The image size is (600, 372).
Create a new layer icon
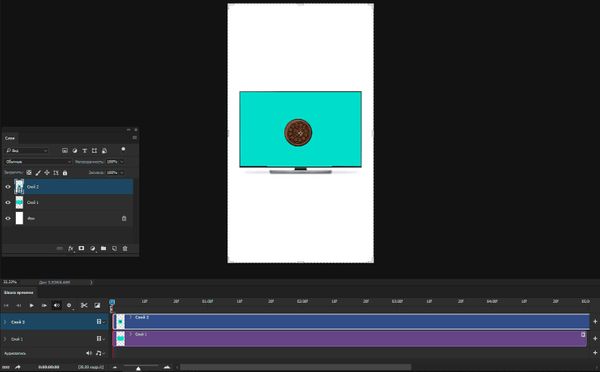pyautogui.click(x=114, y=248)
